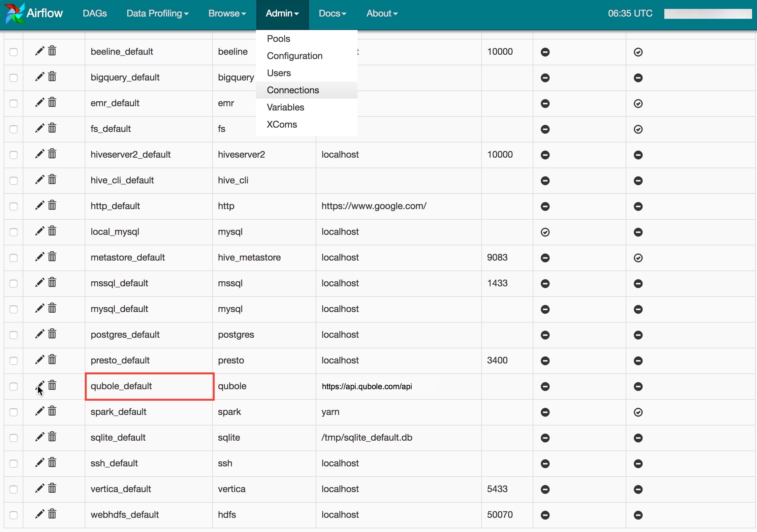Delete the bigquery_default connection
The image size is (757, 532).
point(52,77)
